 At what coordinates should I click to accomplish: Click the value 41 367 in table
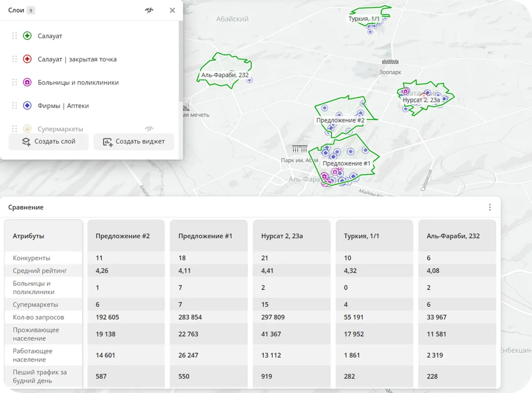pos(271,334)
